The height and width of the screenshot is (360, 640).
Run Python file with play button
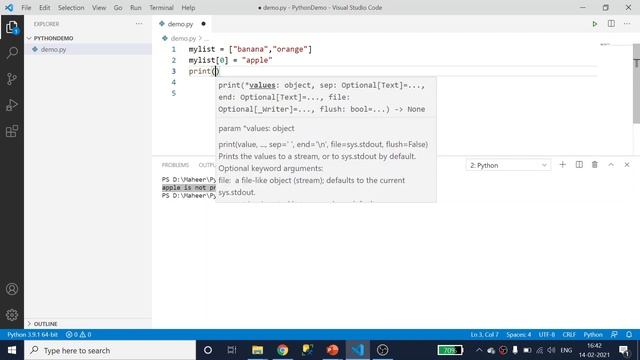click(x=595, y=24)
